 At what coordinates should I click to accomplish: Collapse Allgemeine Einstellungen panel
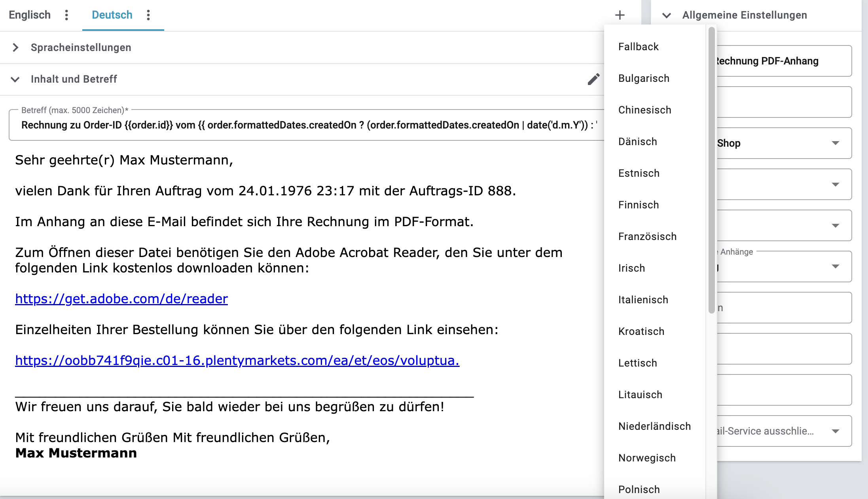click(667, 15)
